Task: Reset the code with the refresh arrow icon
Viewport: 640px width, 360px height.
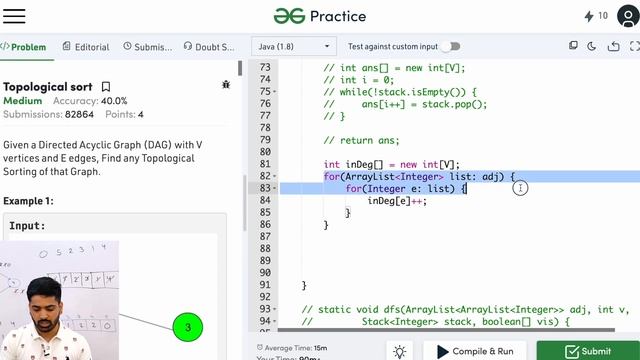Action: 613,46
